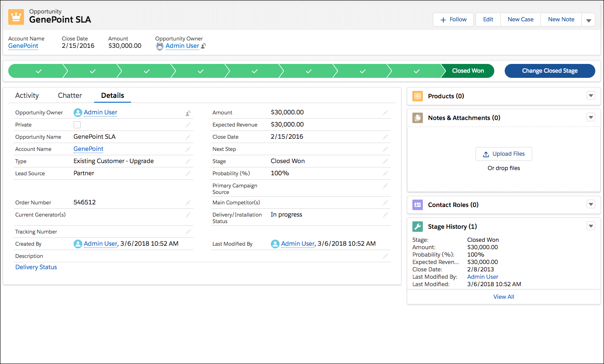Click edit pencil for Lead Source
604x364 pixels.
[188, 174]
